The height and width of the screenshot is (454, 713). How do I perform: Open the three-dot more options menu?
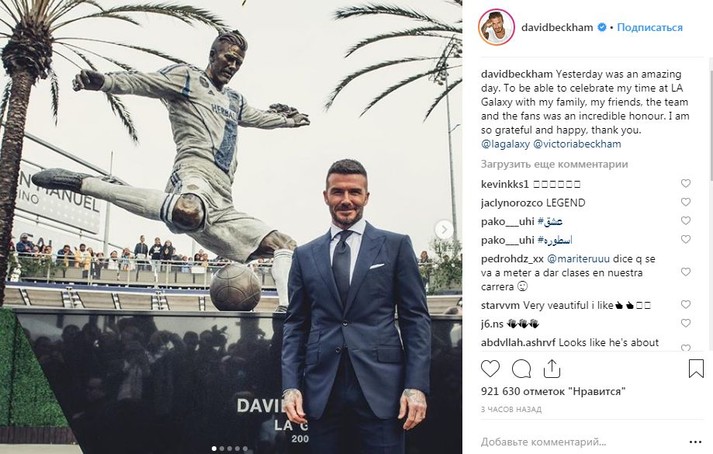[x=695, y=442]
